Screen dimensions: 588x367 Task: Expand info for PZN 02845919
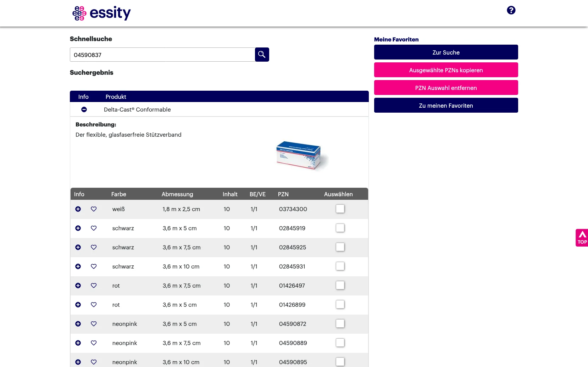tap(78, 228)
